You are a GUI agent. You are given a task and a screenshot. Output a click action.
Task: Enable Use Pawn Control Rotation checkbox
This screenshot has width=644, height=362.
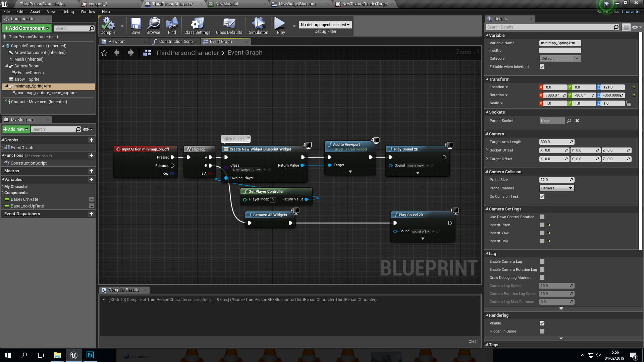click(x=542, y=217)
